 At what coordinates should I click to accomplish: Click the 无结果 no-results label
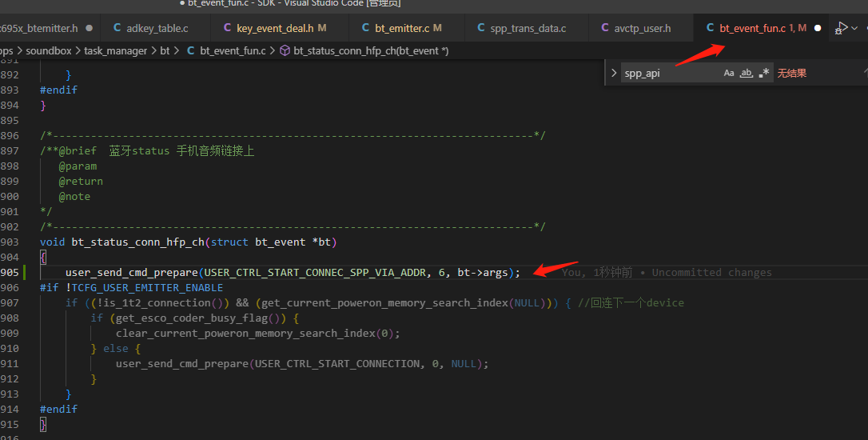[x=791, y=73]
